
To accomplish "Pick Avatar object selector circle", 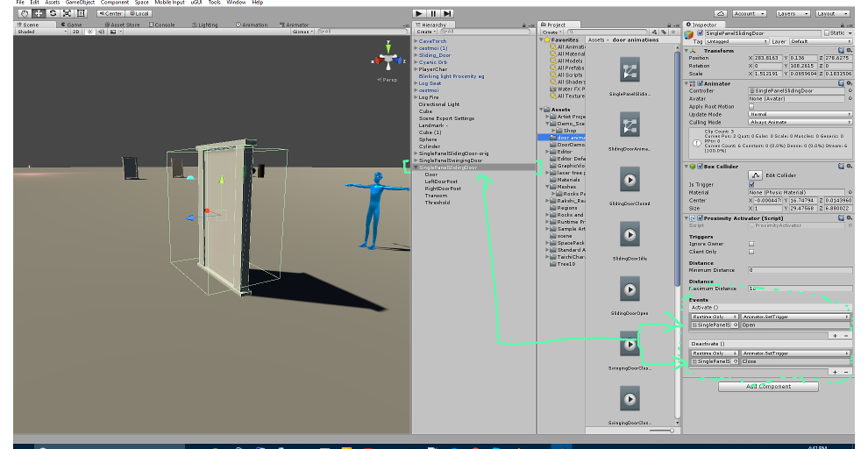I will click(850, 98).
